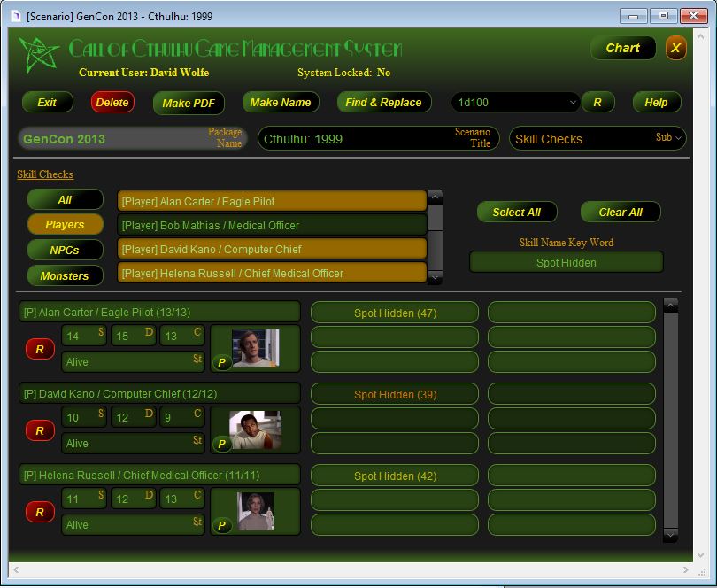The width and height of the screenshot is (717, 588).
Task: Click window vertical scrollbar up arrow
Action: 700,35
